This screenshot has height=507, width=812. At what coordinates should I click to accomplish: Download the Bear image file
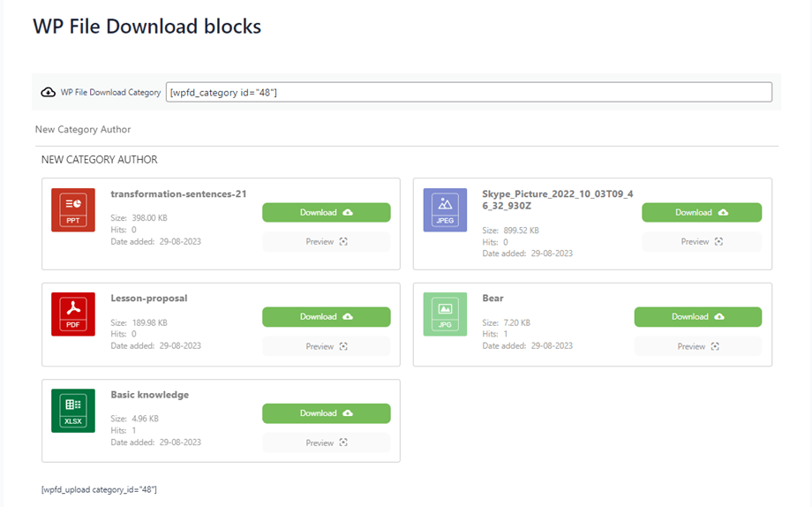click(x=697, y=317)
